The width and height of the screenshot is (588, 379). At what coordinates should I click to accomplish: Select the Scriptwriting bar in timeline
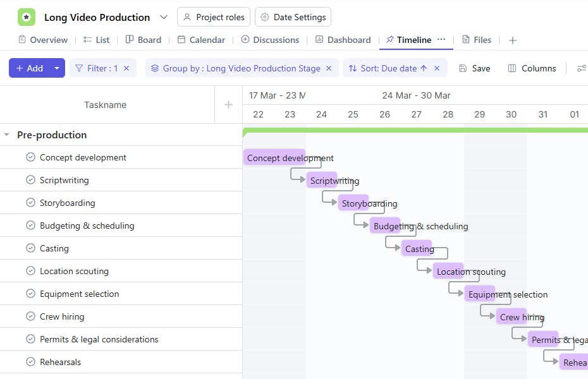pos(321,181)
